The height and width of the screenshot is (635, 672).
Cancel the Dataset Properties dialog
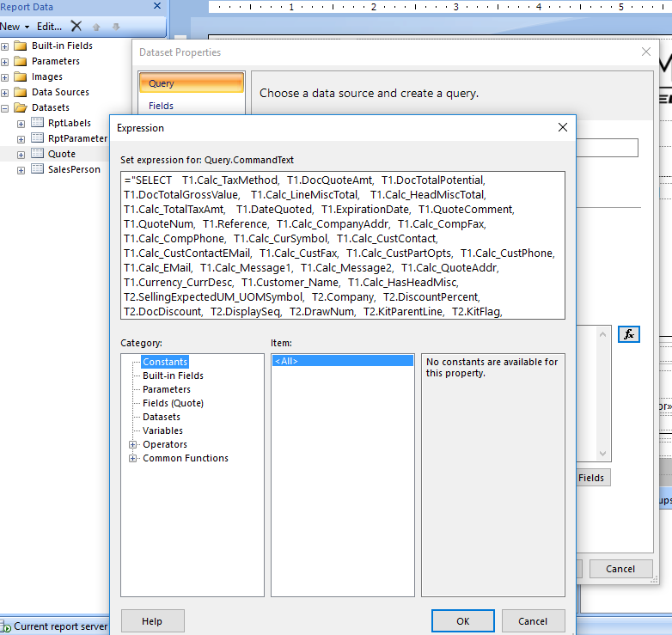(x=620, y=569)
